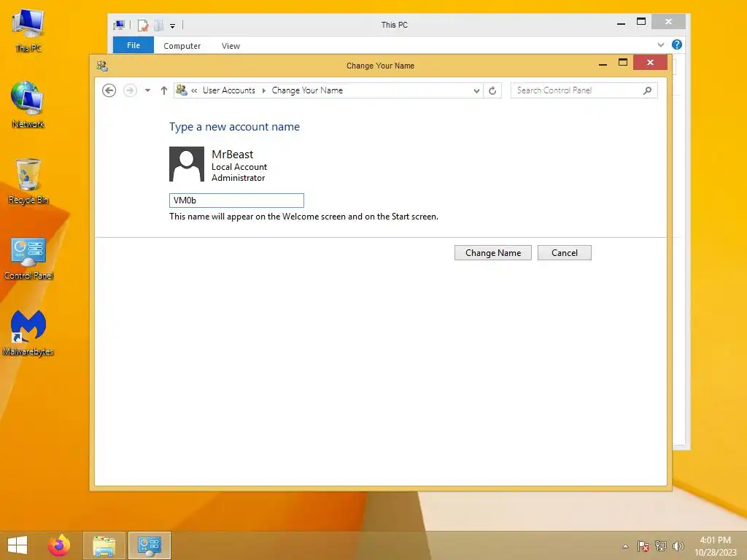The height and width of the screenshot is (560, 747).
Task: Minimize the This PC window
Action: pos(621,23)
